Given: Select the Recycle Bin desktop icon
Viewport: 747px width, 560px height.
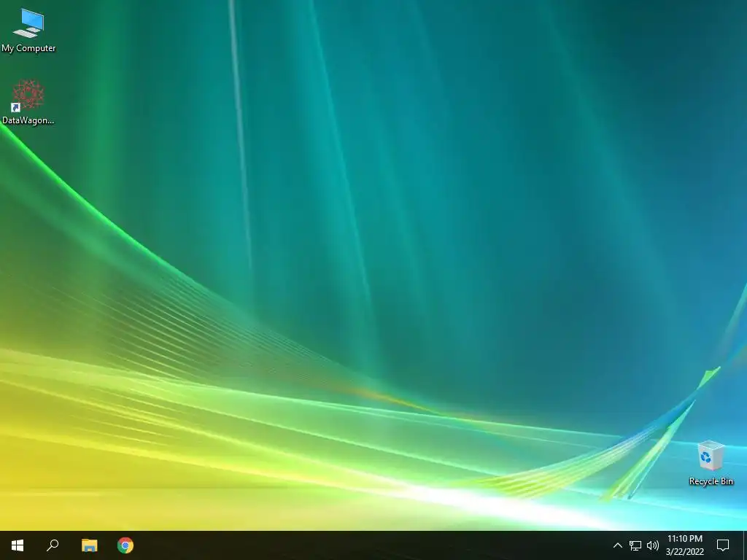Looking at the screenshot, I should click(711, 463).
